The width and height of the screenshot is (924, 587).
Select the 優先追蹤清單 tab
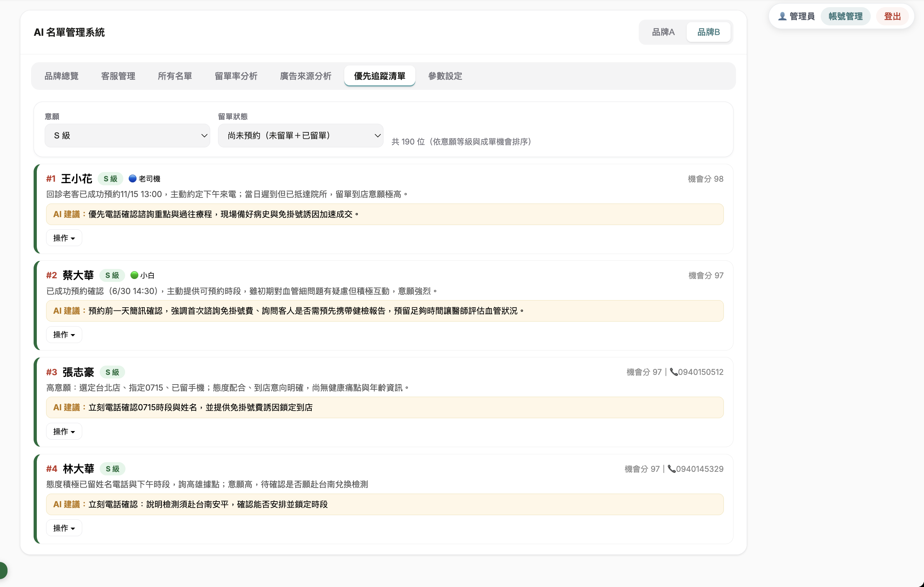(x=380, y=76)
